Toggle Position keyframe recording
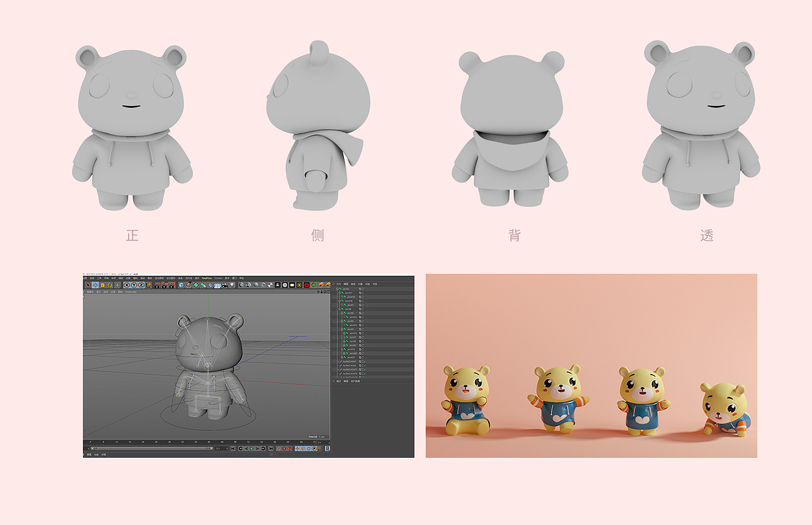This screenshot has width=812, height=525. tap(298, 448)
